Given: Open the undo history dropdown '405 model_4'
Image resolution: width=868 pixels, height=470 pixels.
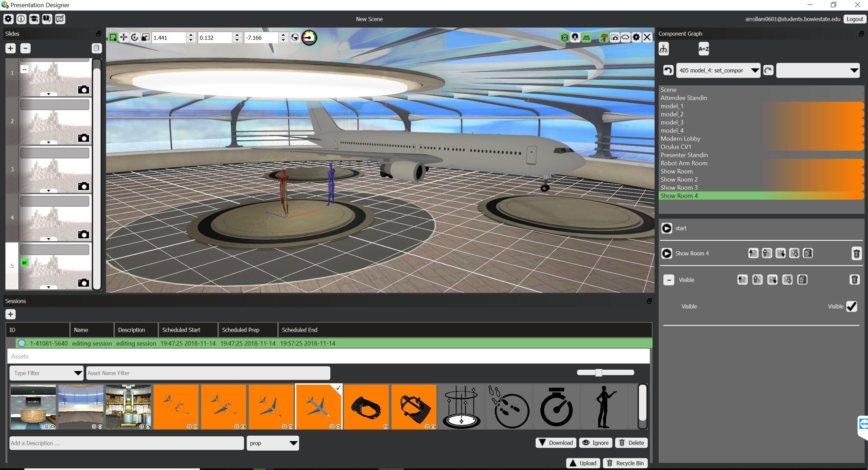Looking at the screenshot, I should pyautogui.click(x=718, y=70).
